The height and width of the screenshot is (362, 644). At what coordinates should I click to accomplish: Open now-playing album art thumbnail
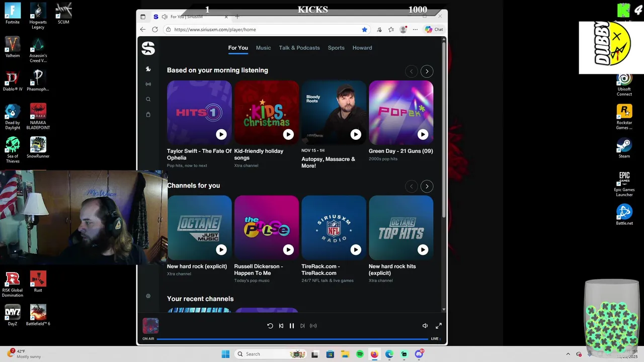pyautogui.click(x=150, y=326)
